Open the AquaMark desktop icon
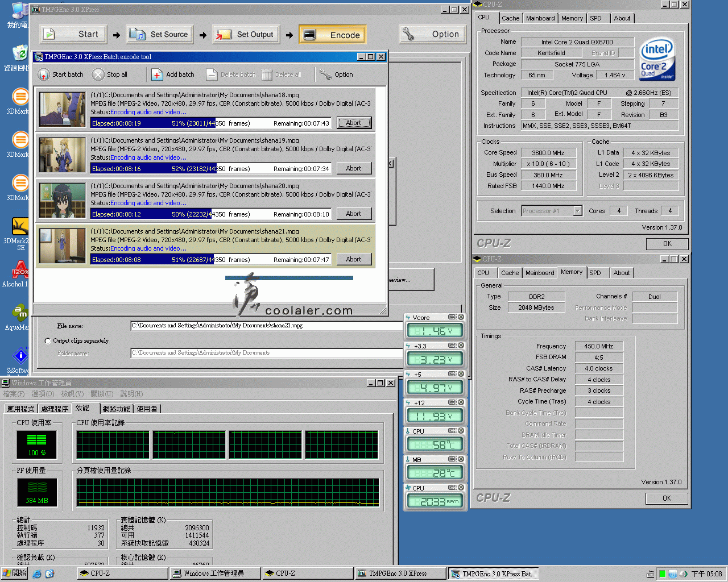 tap(19, 317)
